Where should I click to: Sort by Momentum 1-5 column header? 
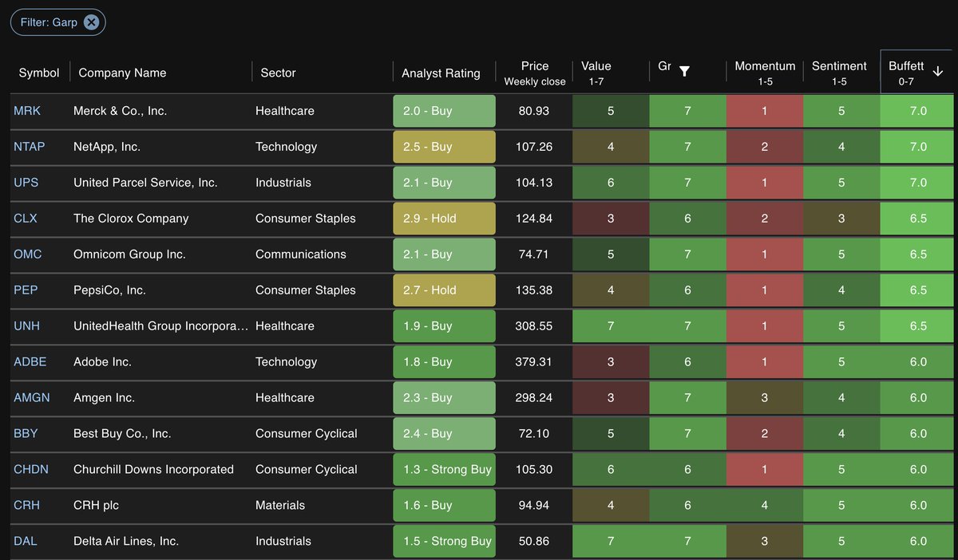point(765,73)
